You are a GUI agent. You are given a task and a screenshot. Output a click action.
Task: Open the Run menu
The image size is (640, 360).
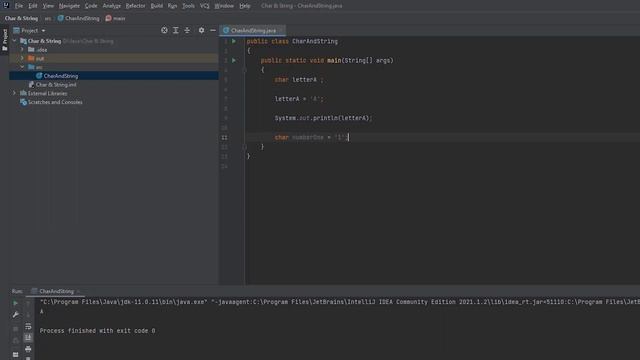(172, 6)
